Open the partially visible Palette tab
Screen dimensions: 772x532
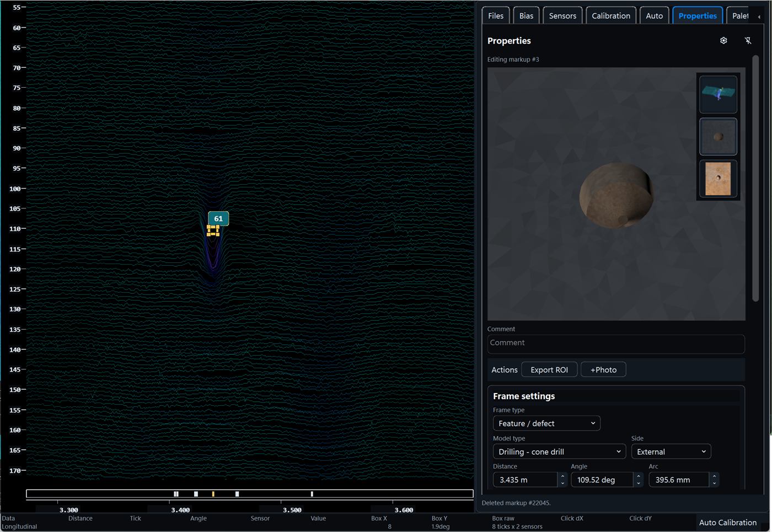[740, 15]
